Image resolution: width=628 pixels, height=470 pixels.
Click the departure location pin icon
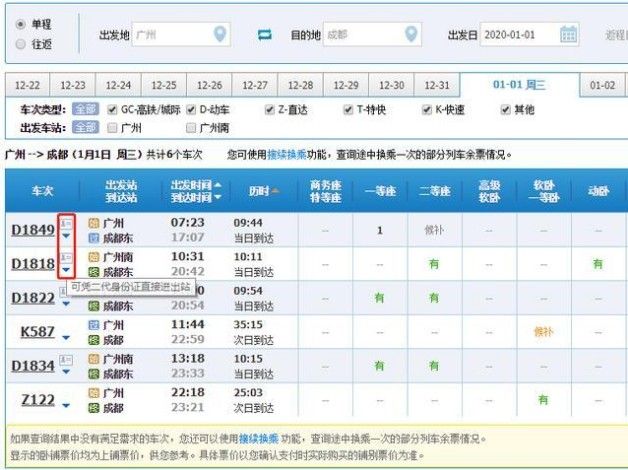tap(219, 34)
